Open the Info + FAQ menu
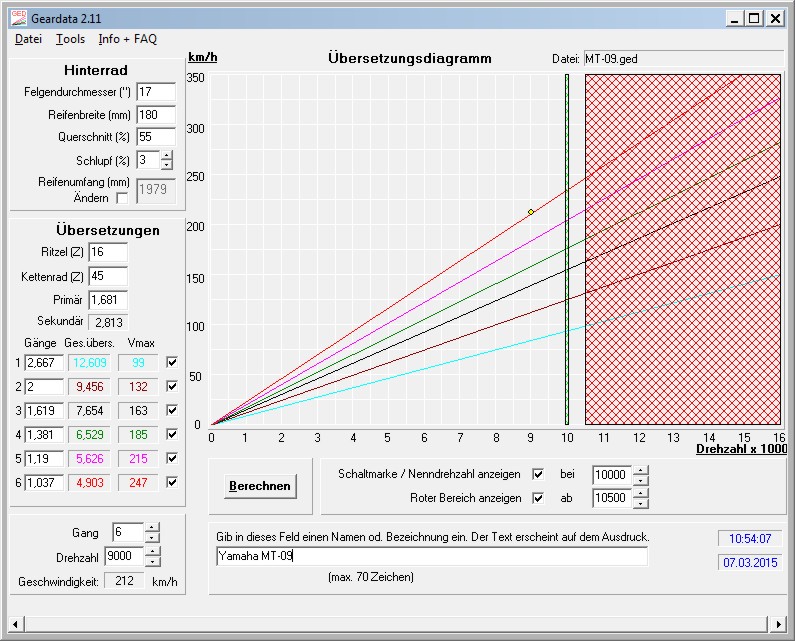This screenshot has width=795, height=641. (x=128, y=39)
